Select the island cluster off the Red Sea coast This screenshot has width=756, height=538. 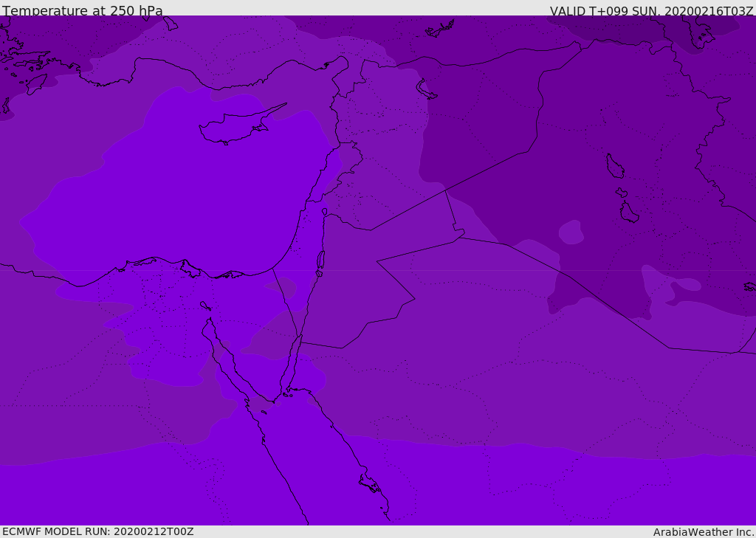click(369, 483)
